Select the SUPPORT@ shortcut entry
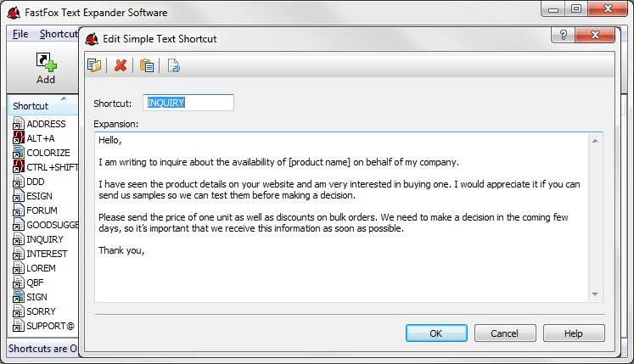The image size is (634, 364). tap(49, 326)
